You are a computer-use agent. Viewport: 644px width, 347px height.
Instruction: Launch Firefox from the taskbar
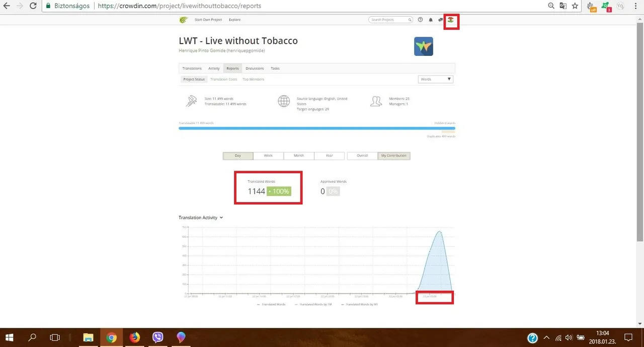tap(135, 337)
